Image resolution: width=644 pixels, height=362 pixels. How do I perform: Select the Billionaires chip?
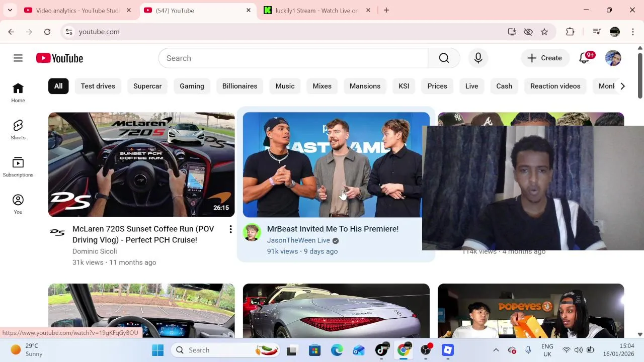click(239, 86)
